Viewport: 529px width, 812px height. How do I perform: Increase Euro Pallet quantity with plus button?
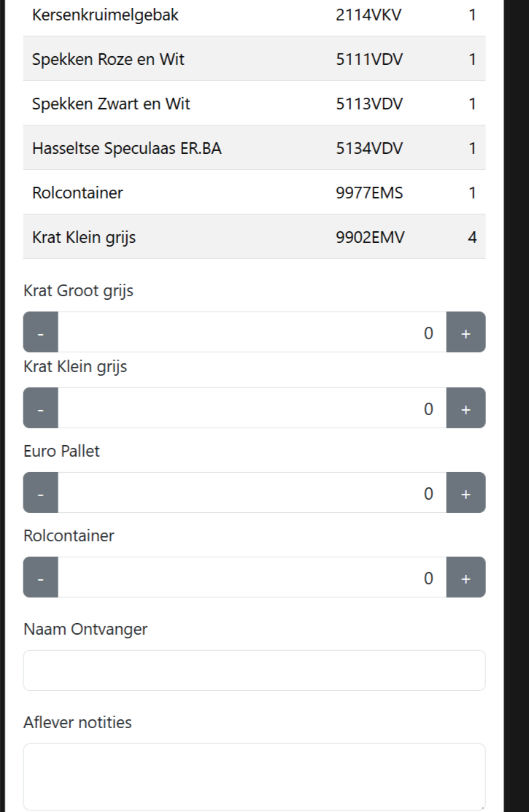(x=467, y=492)
